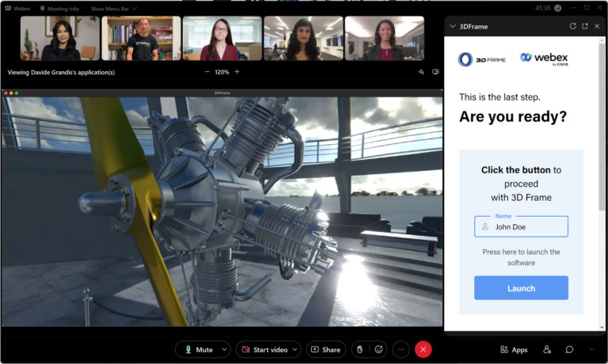Open the Apps panel

pos(513,350)
